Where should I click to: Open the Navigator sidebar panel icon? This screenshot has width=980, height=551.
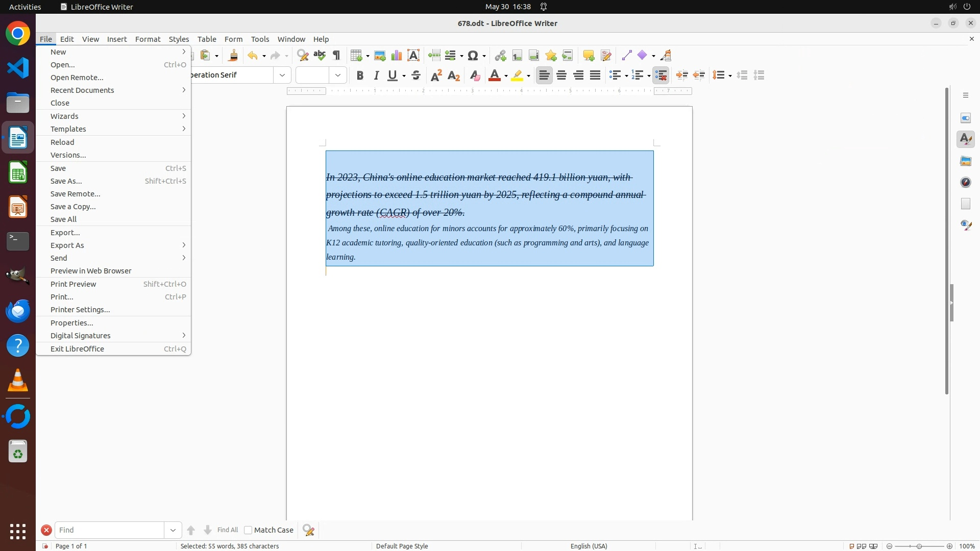tap(966, 183)
